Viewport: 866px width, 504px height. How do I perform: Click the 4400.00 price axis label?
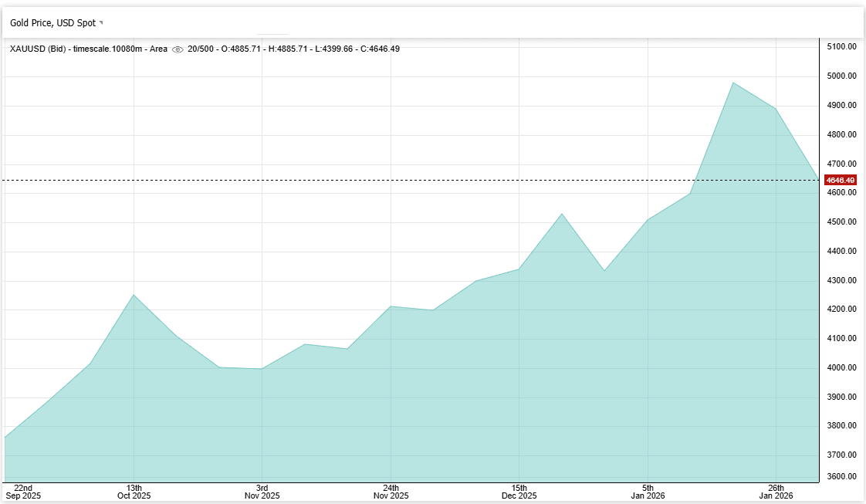click(x=842, y=251)
